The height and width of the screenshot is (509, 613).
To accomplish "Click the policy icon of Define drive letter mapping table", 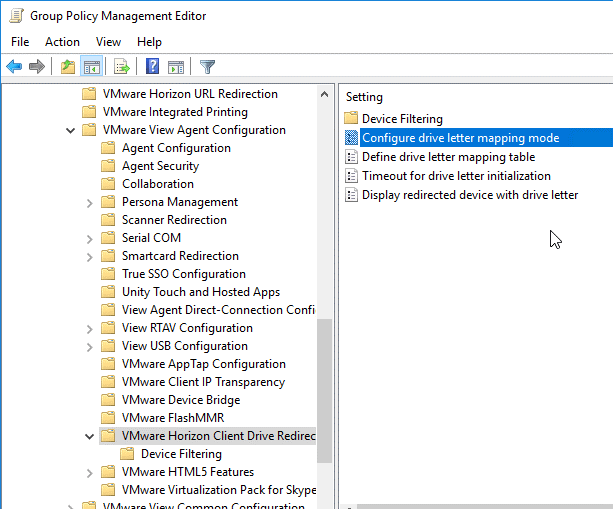I will click(x=351, y=157).
